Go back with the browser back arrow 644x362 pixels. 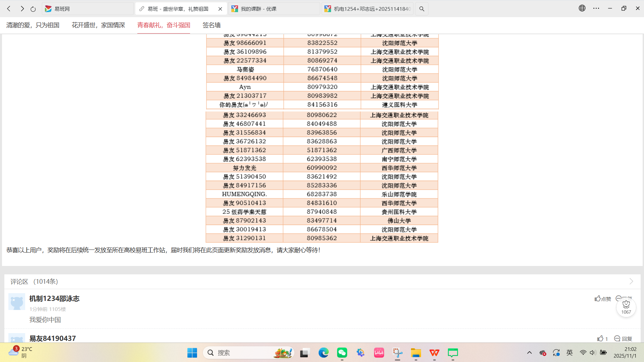click(x=9, y=9)
